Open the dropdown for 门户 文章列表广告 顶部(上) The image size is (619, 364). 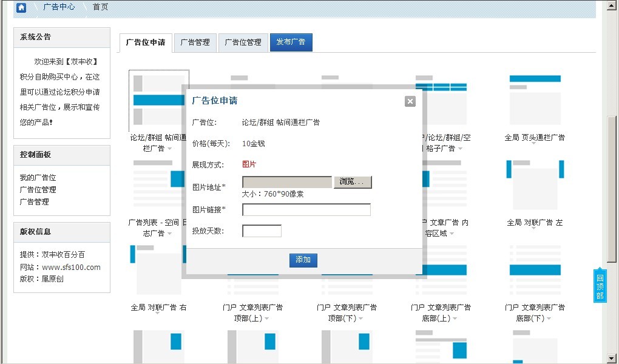tap(267, 318)
